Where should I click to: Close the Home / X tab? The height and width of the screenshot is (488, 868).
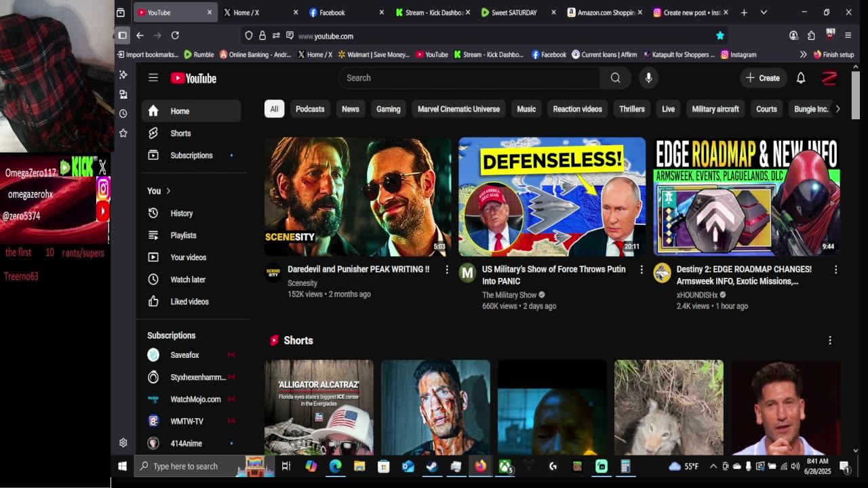coord(296,12)
